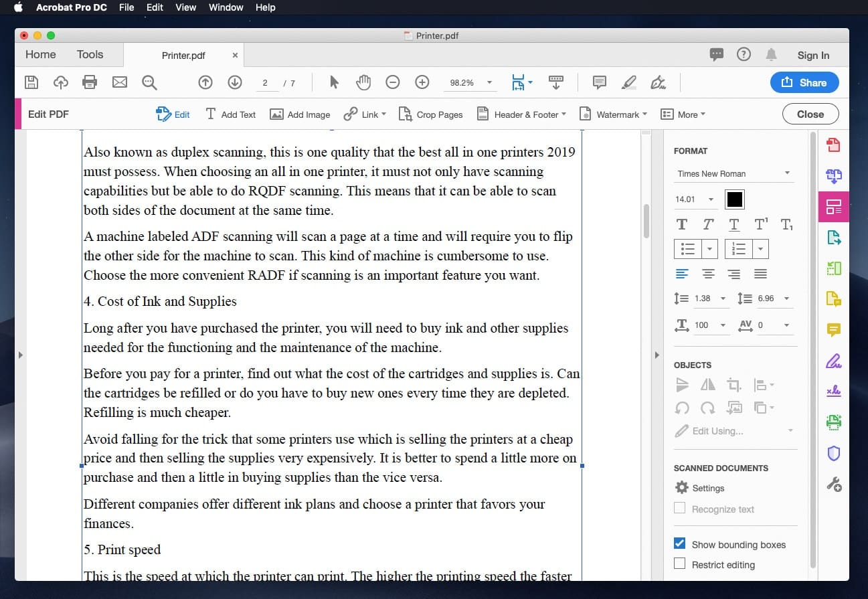Open Export PDF tool in sidebar
The image size is (868, 599).
833,237
